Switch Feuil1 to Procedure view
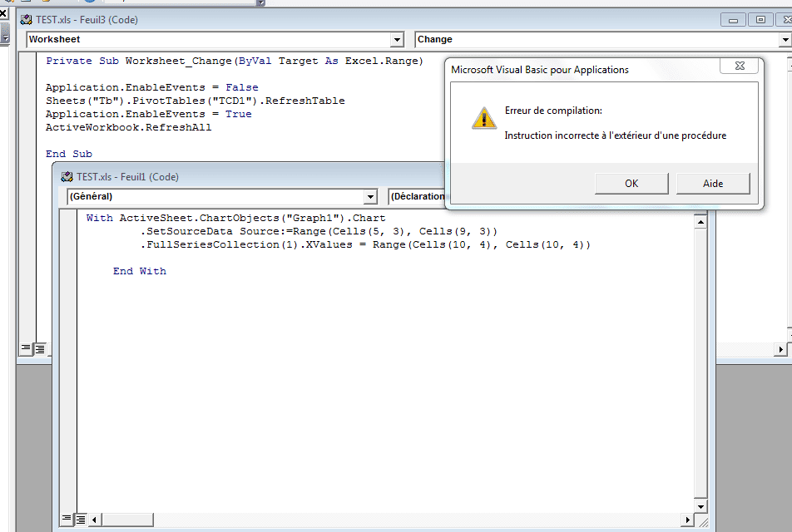This screenshot has height=532, width=792. click(67, 520)
